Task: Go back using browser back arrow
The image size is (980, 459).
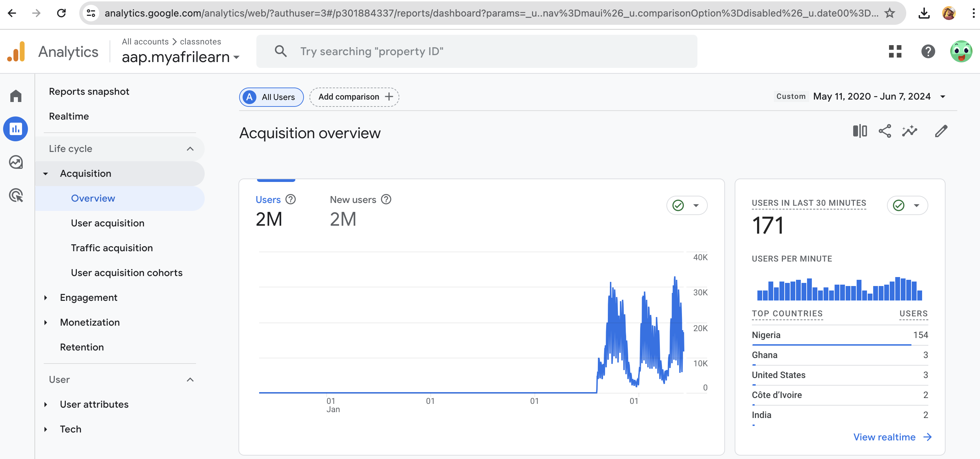Action: (12, 13)
